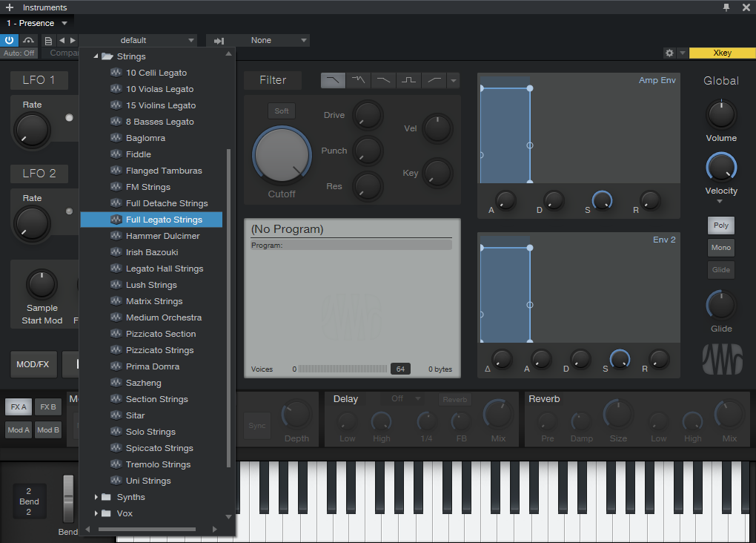The width and height of the screenshot is (756, 543).
Task: Expand the arrow below Velocity
Action: (x=720, y=201)
